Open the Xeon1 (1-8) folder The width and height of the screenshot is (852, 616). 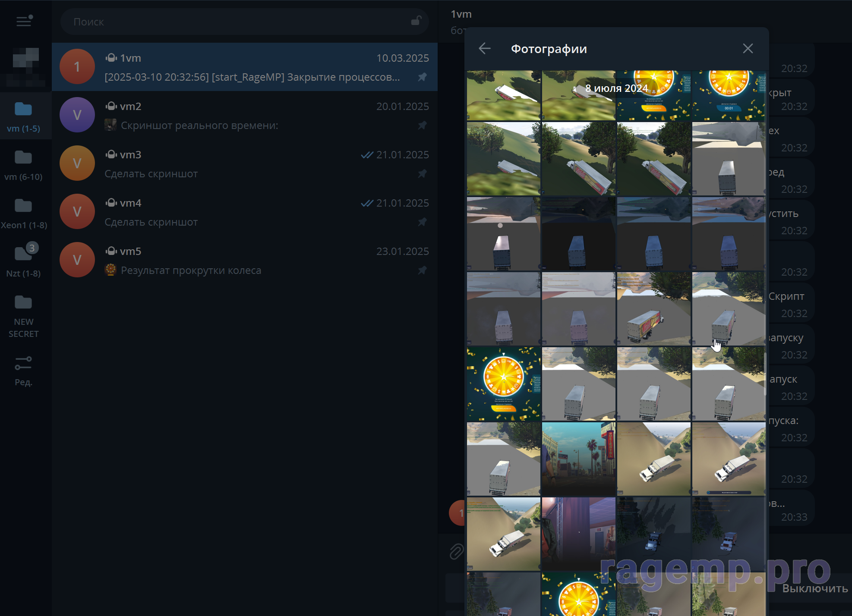point(24,213)
